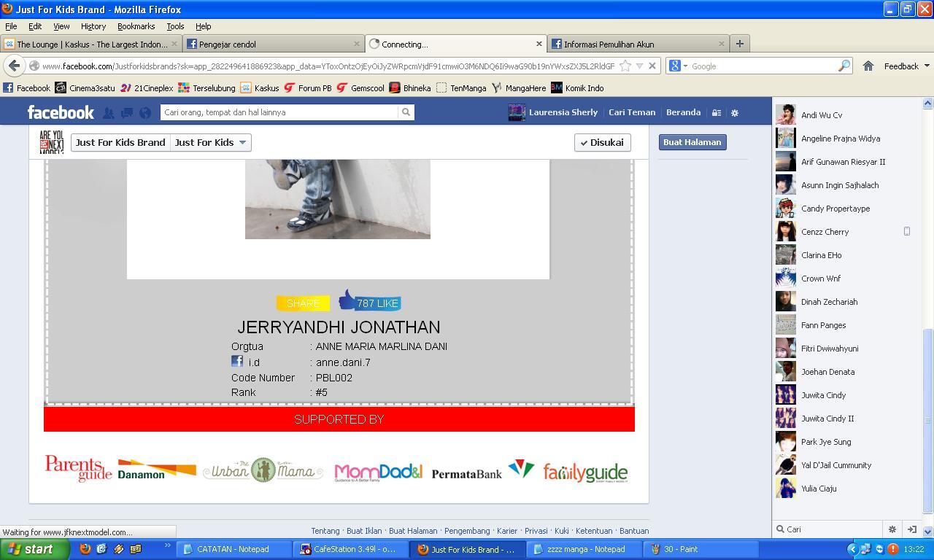The height and width of the screenshot is (560, 934).
Task: Open the Feedback dropdown arrow
Action: 927,66
